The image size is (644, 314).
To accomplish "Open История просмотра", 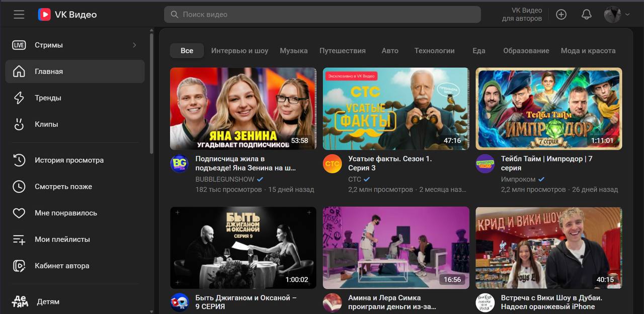I will click(75, 160).
